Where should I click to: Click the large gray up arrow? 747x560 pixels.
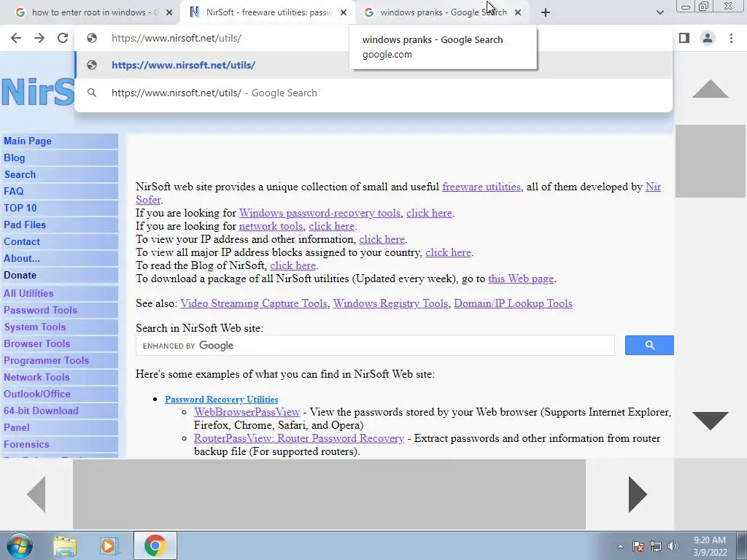(710, 88)
